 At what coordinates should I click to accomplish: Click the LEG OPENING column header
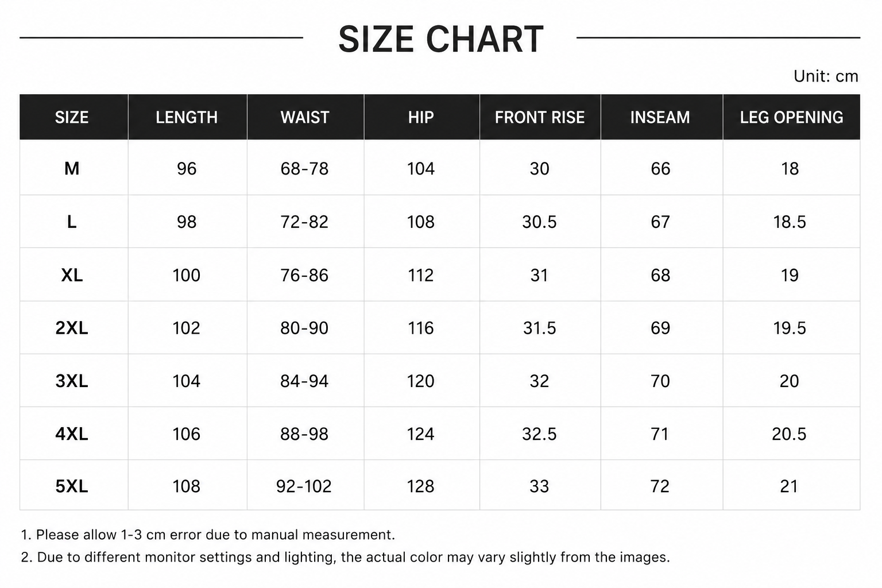coord(791,117)
